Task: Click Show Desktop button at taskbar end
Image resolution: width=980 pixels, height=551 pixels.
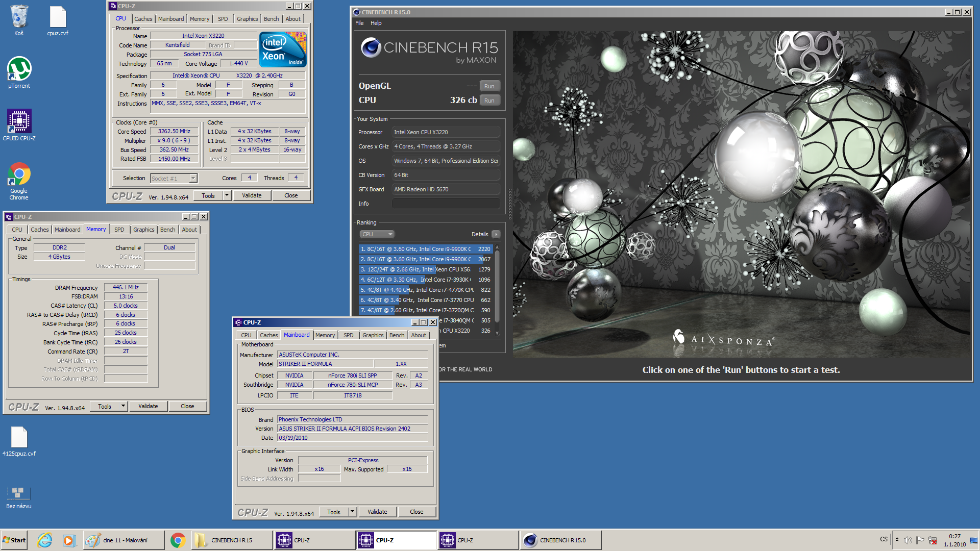Action: coord(974,540)
